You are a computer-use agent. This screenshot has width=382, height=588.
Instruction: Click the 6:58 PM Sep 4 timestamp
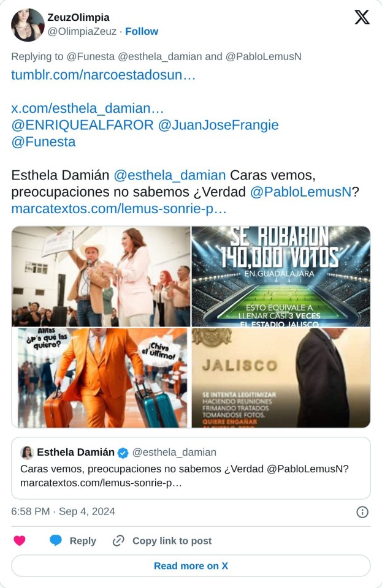(63, 511)
